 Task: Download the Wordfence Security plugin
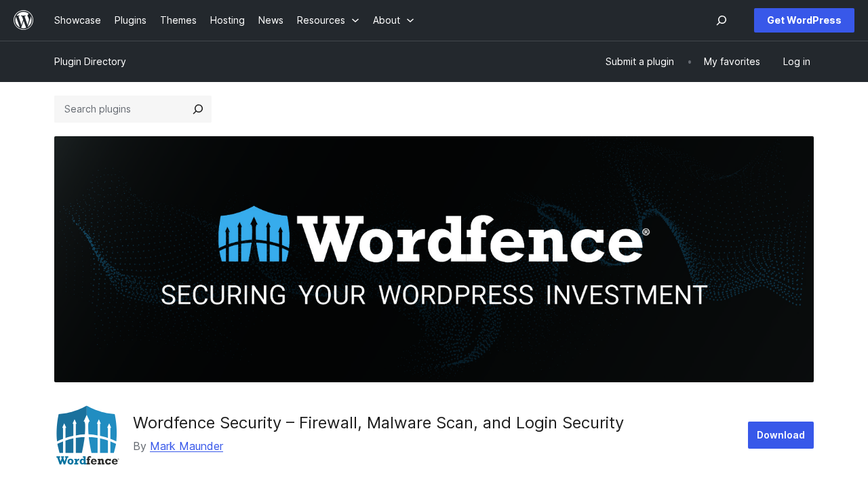(x=781, y=435)
